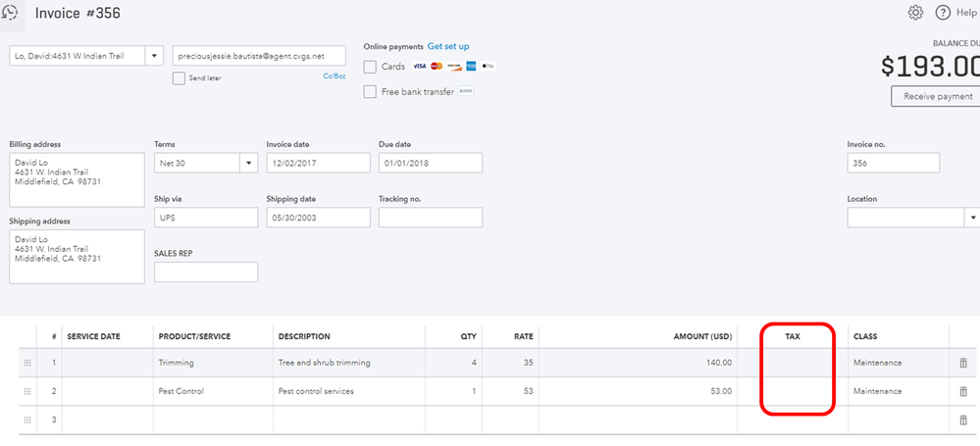Image resolution: width=980 pixels, height=446 pixels.
Task: Open the Cc/Bcc link
Action: coord(334,75)
